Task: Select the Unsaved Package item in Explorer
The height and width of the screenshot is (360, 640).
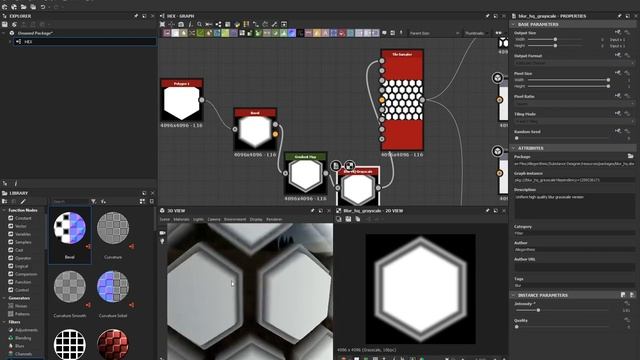Action: pyautogui.click(x=35, y=33)
